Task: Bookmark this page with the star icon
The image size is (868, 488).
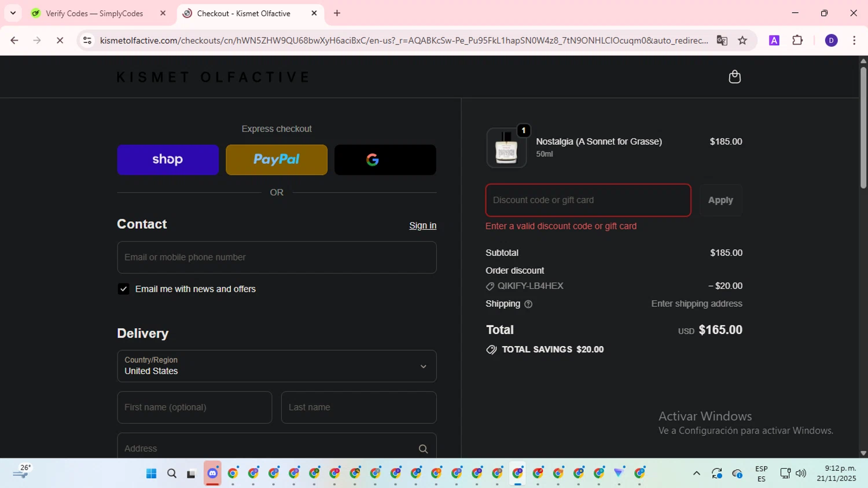Action: pos(742,41)
